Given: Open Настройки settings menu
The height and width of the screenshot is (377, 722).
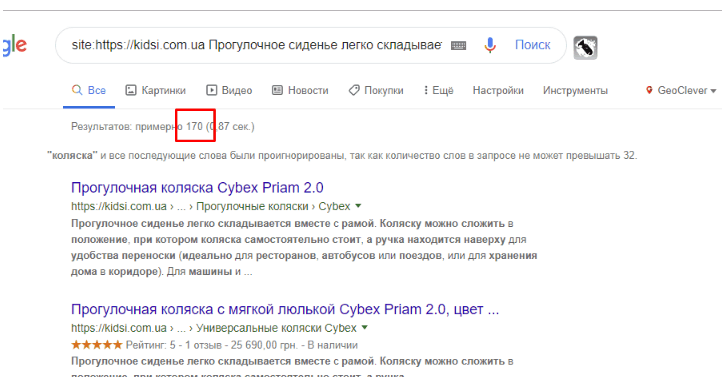Looking at the screenshot, I should click(x=498, y=90).
